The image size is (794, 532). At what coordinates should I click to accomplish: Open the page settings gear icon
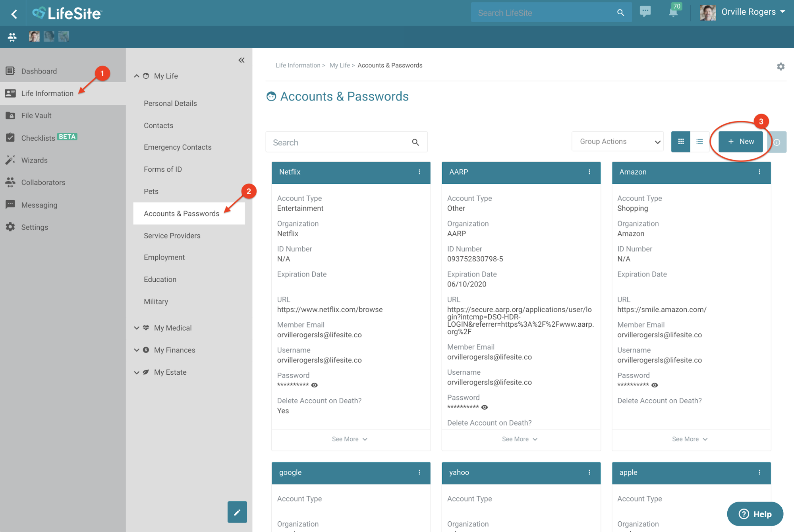click(780, 66)
